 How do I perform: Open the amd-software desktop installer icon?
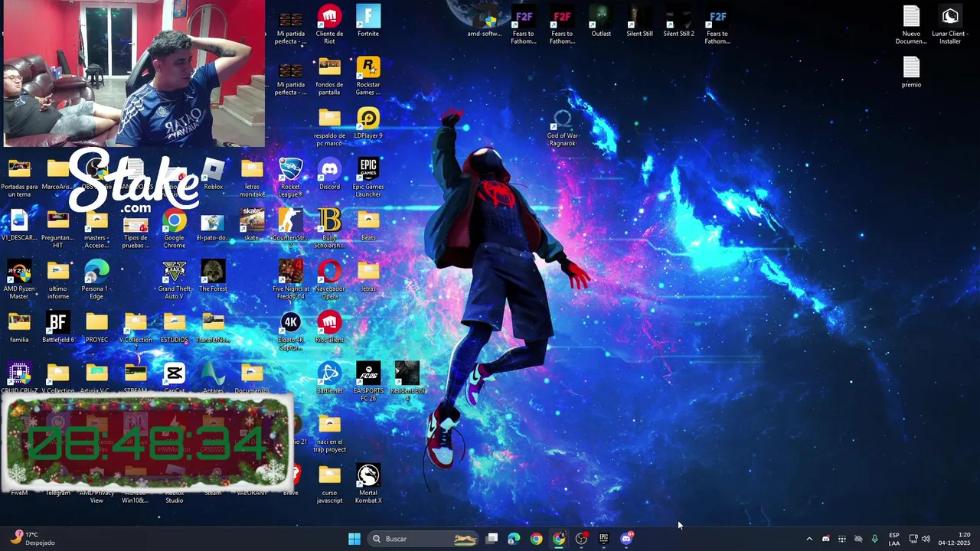point(485,21)
